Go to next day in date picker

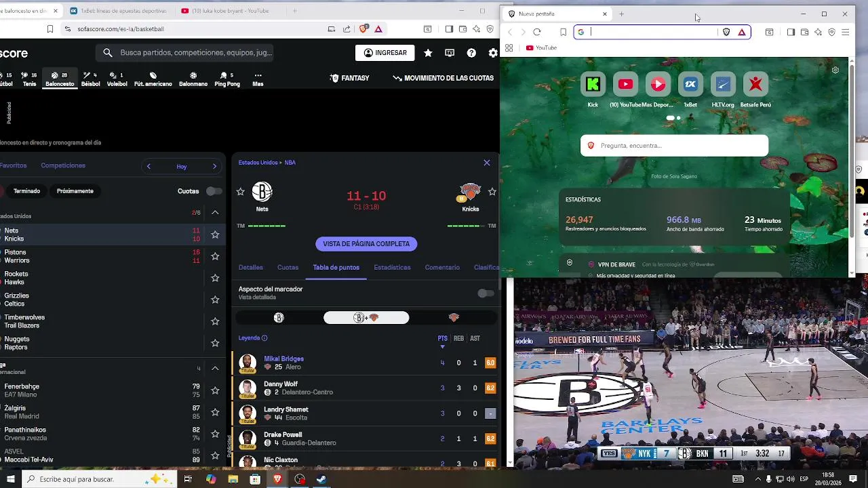coord(214,167)
